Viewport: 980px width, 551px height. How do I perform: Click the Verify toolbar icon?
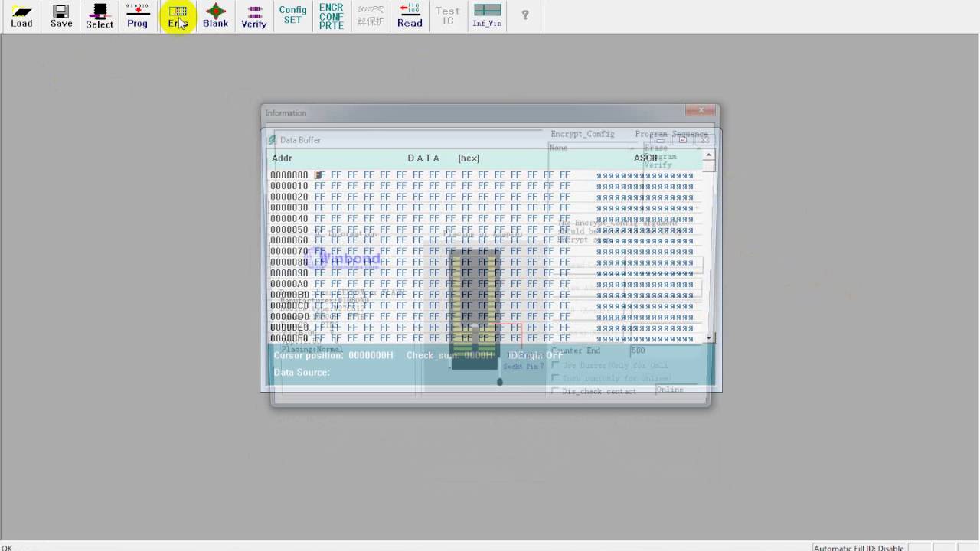click(x=254, y=16)
